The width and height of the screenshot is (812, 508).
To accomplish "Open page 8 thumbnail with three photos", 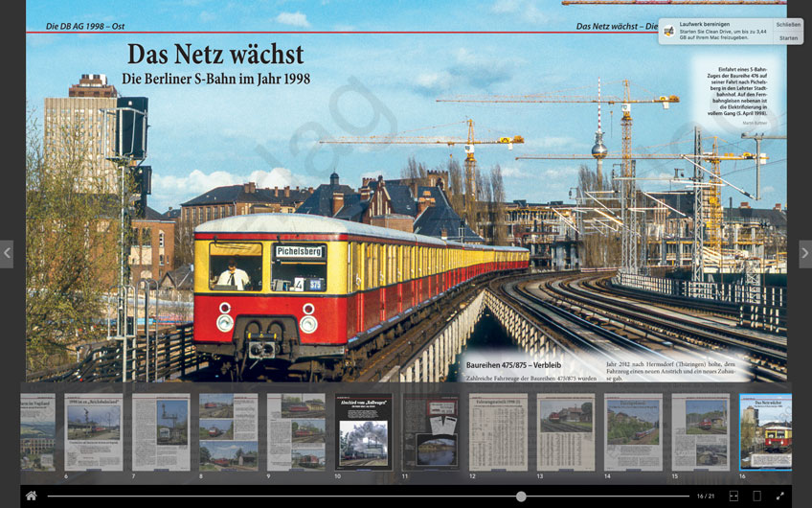I will pyautogui.click(x=228, y=431).
